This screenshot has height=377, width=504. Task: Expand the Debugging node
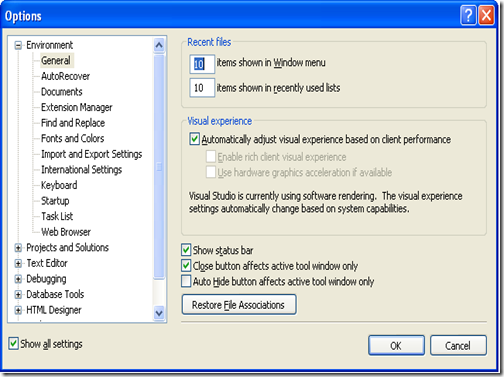tap(18, 279)
